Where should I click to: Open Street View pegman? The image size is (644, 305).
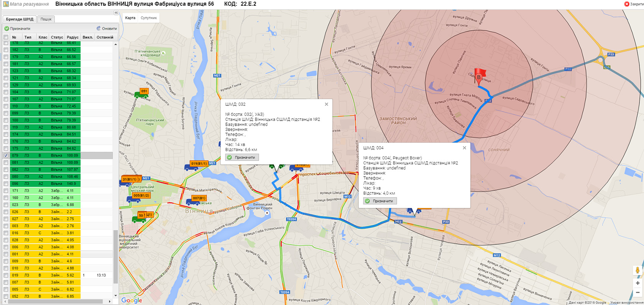click(638, 271)
